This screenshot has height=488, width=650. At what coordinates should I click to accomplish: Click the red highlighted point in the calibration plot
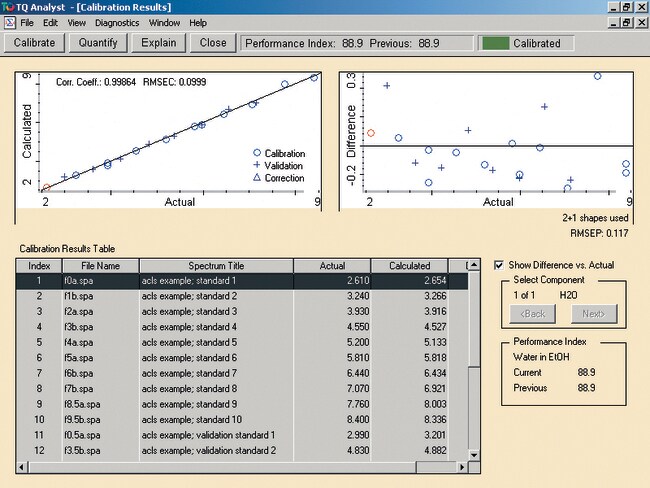(x=45, y=187)
